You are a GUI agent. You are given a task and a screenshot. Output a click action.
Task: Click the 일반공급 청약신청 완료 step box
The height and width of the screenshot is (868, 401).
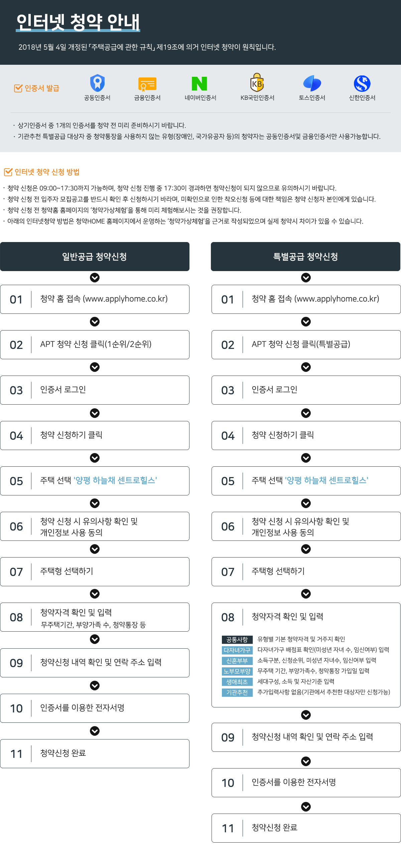point(95,754)
